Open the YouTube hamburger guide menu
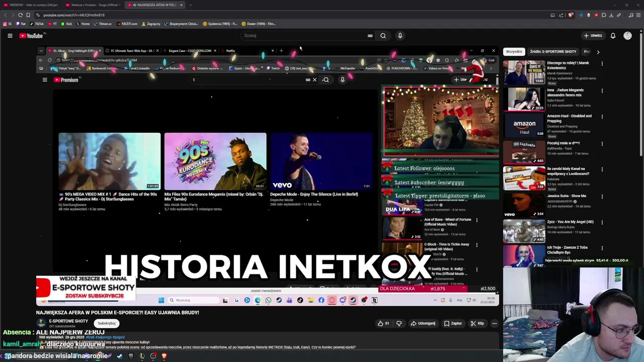This screenshot has width=644, height=362. coord(10,36)
